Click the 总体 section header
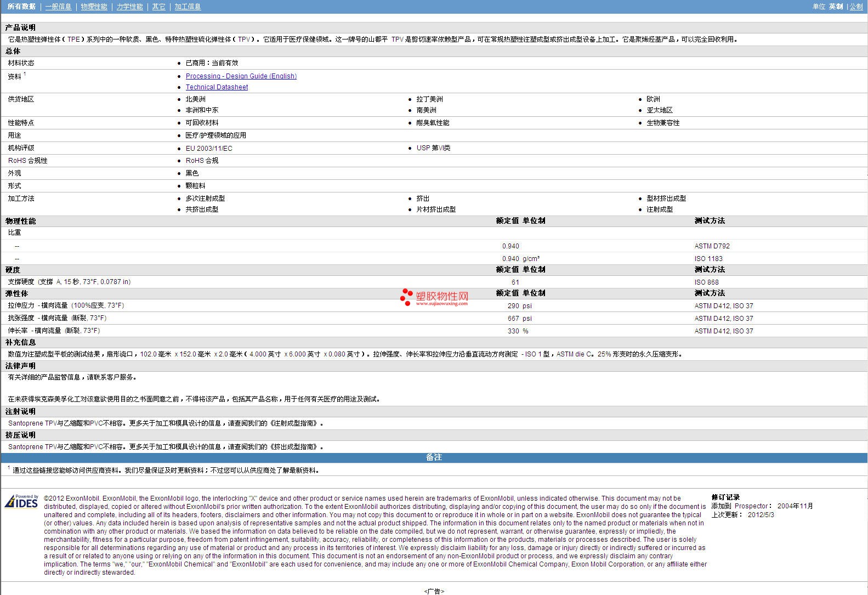The width and height of the screenshot is (868, 595). pyautogui.click(x=13, y=51)
